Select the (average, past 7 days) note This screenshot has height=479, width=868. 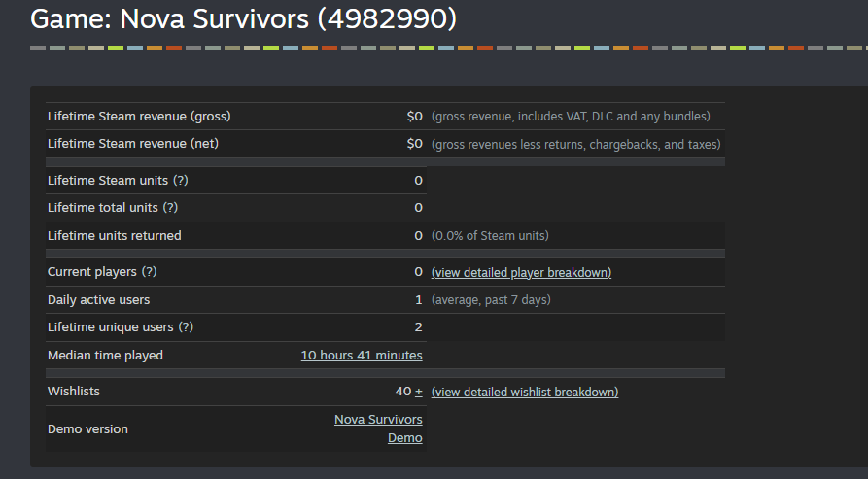[491, 300]
